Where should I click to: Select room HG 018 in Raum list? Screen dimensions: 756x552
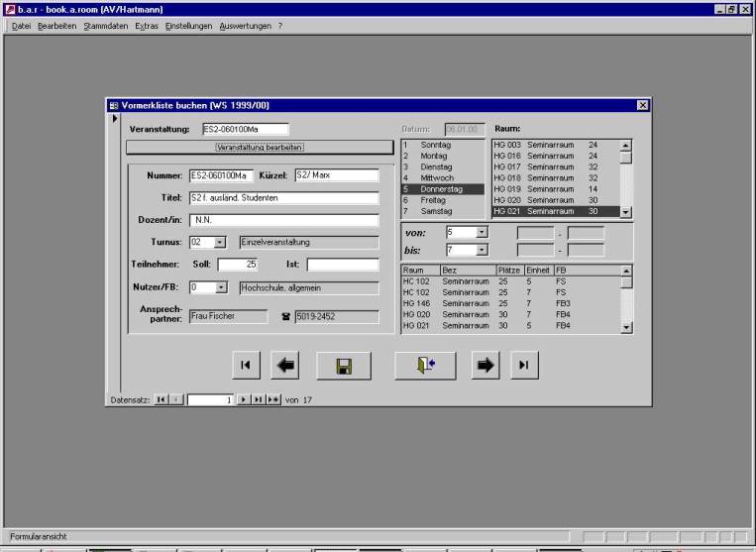(x=556, y=178)
